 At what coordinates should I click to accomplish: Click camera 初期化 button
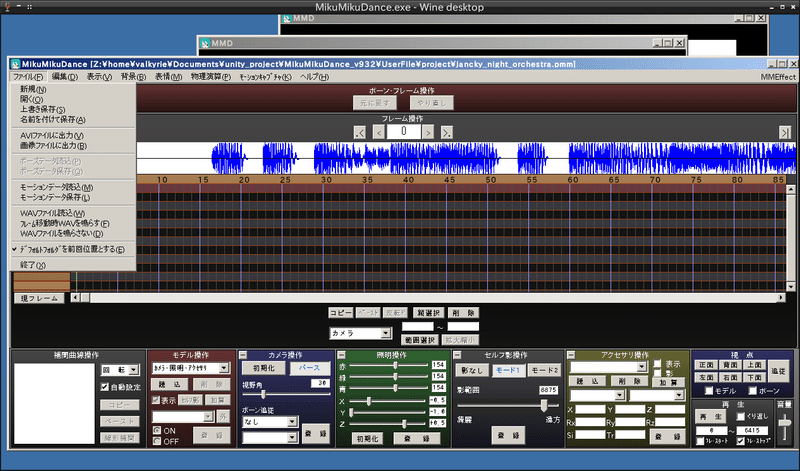point(264,368)
